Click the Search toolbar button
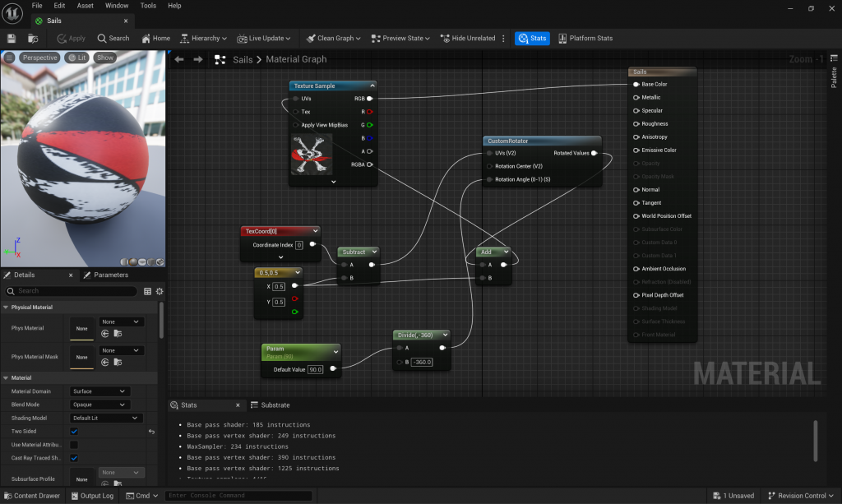This screenshot has width=842, height=504. pyautogui.click(x=113, y=38)
